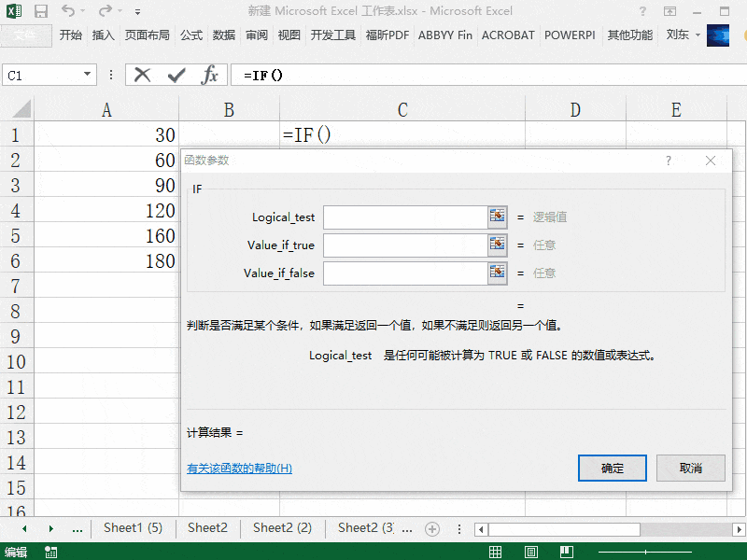Image resolution: width=747 pixels, height=560 pixels.
Task: Open 有关该函数的帮助 help link
Action: pyautogui.click(x=242, y=468)
